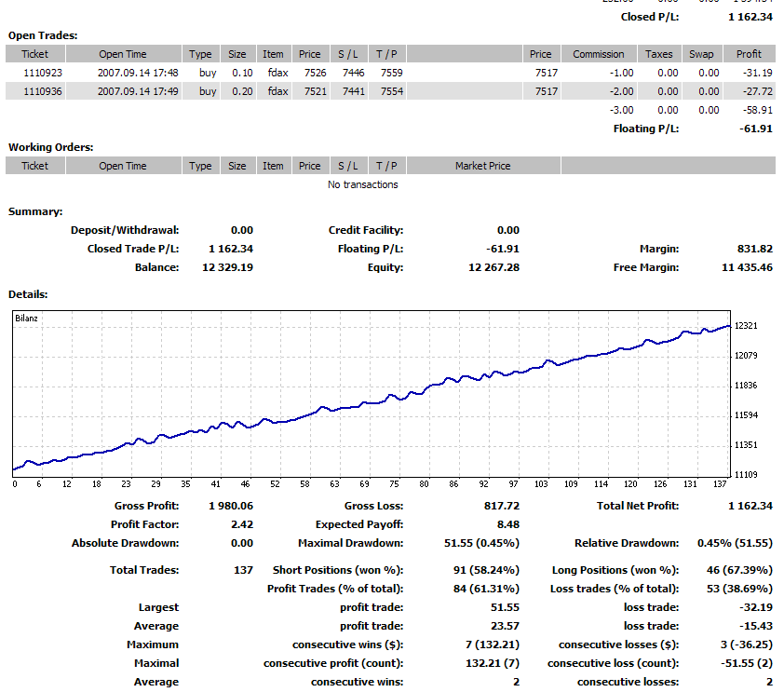
Task: Click the Expected Payoff value 8.48
Action: coord(508,524)
